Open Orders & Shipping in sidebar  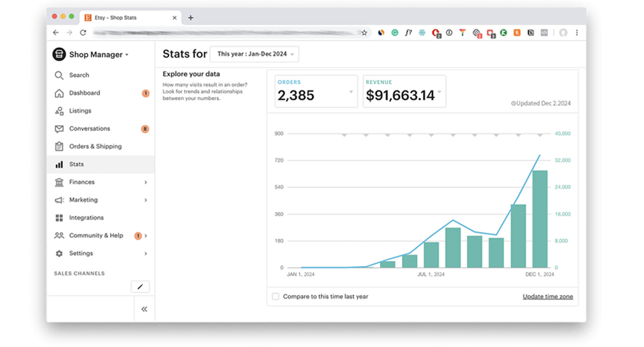click(x=95, y=147)
